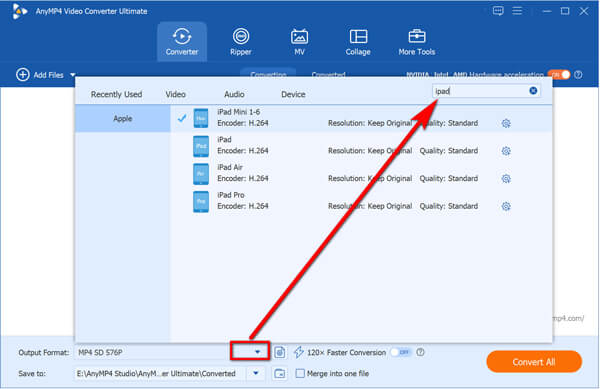Image resolution: width=600 pixels, height=389 pixels.
Task: Open the Ripper module
Action: 241,42
